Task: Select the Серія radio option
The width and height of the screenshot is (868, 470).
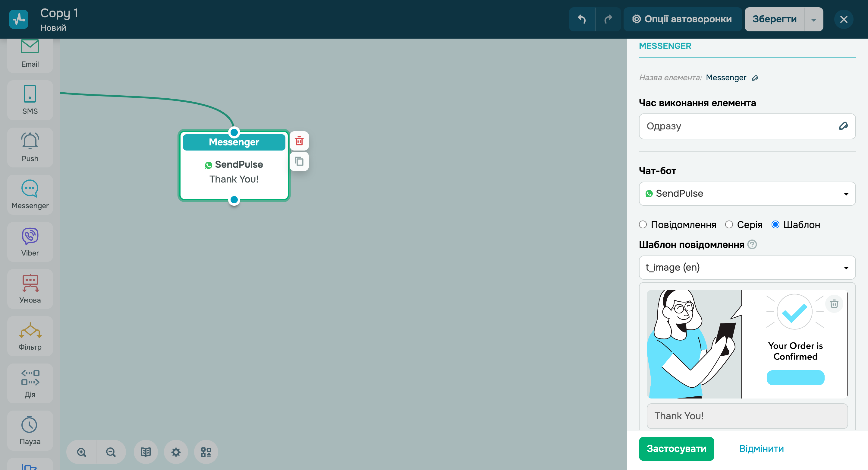Action: tap(729, 224)
